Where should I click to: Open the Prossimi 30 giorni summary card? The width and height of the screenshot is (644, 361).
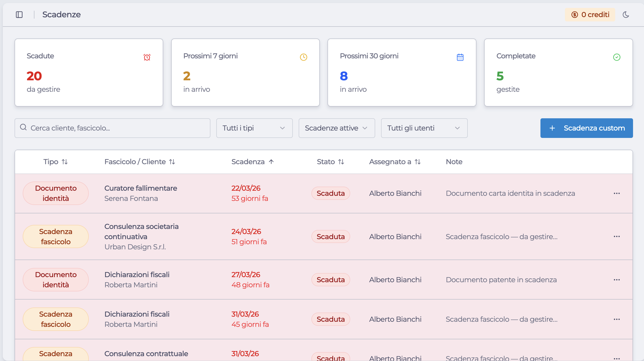(x=402, y=72)
